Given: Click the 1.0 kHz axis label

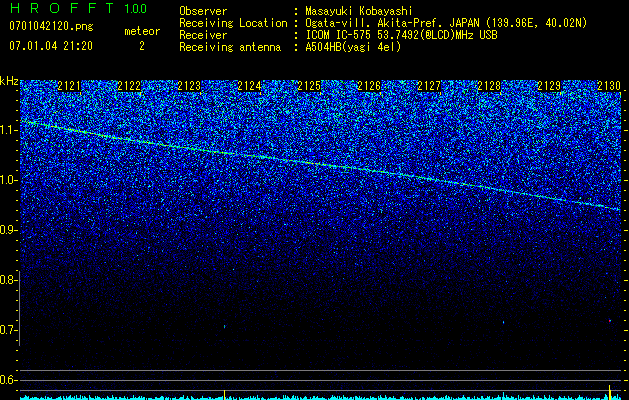Looking at the screenshot, I should 8,180.
